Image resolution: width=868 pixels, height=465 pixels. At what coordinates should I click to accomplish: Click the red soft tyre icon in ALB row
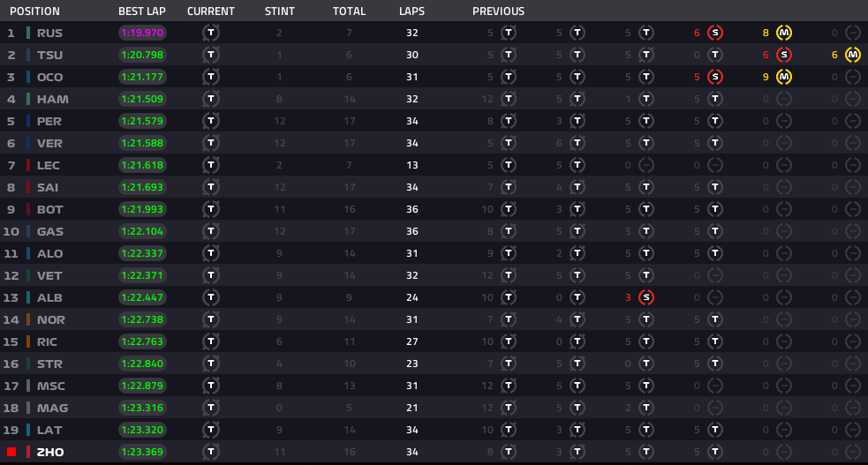click(x=646, y=297)
